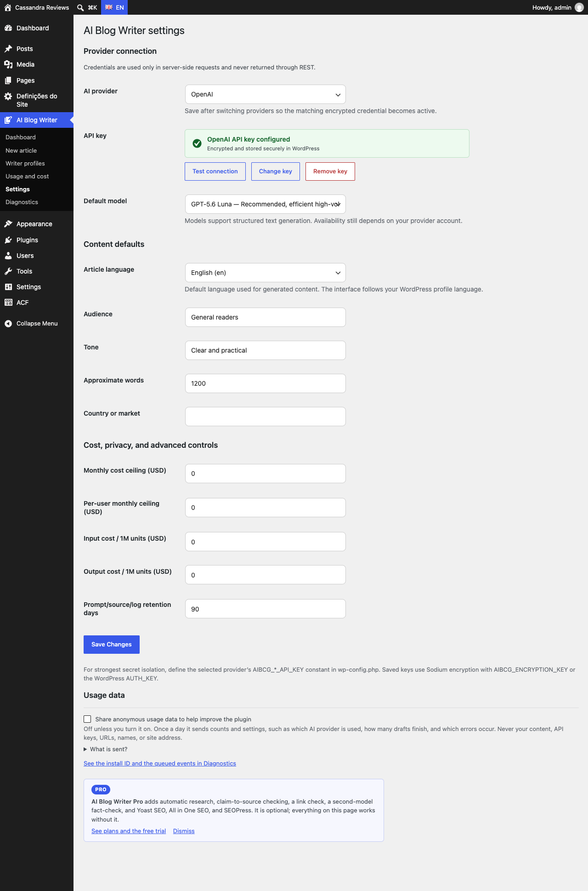588x891 pixels.
Task: Focus the Tone text field
Action: click(x=266, y=350)
